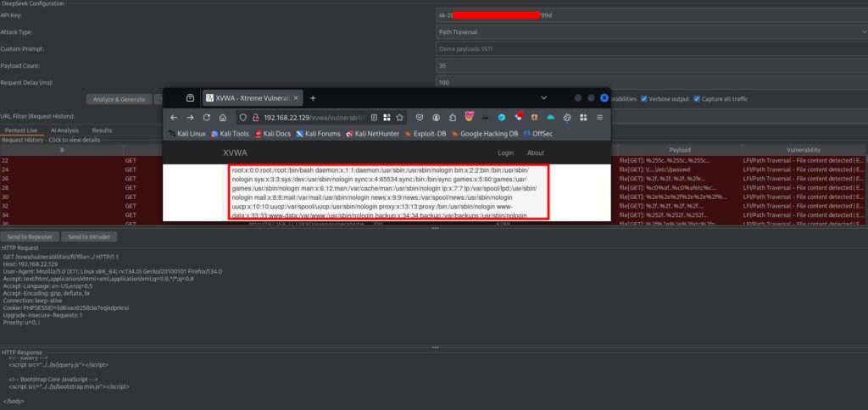The width and height of the screenshot is (868, 410).
Task: Open the Firefox home page icon
Action: click(x=223, y=117)
